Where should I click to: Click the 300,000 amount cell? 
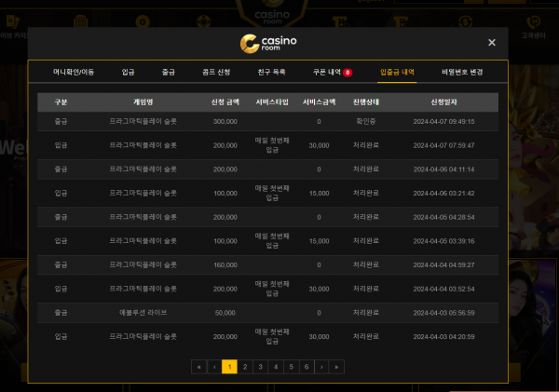tap(225, 122)
